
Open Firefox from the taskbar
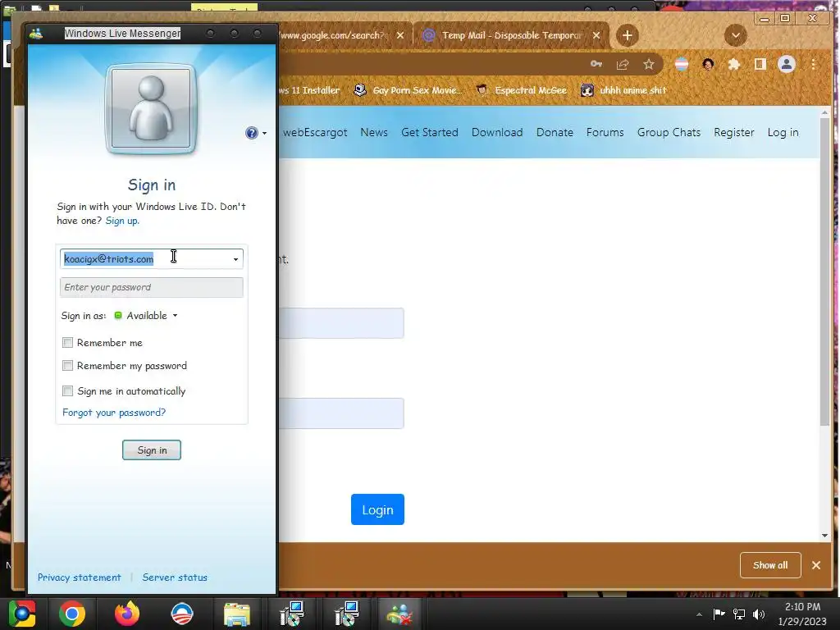pos(127,614)
